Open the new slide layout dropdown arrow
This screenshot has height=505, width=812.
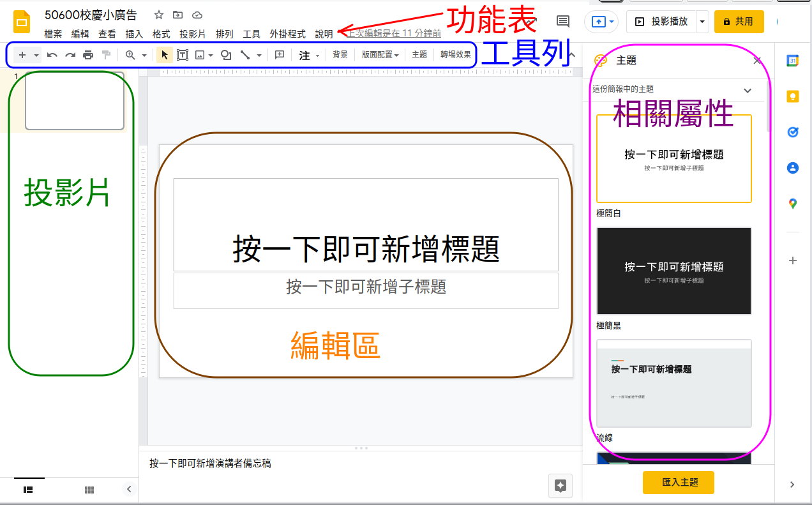pyautogui.click(x=36, y=56)
